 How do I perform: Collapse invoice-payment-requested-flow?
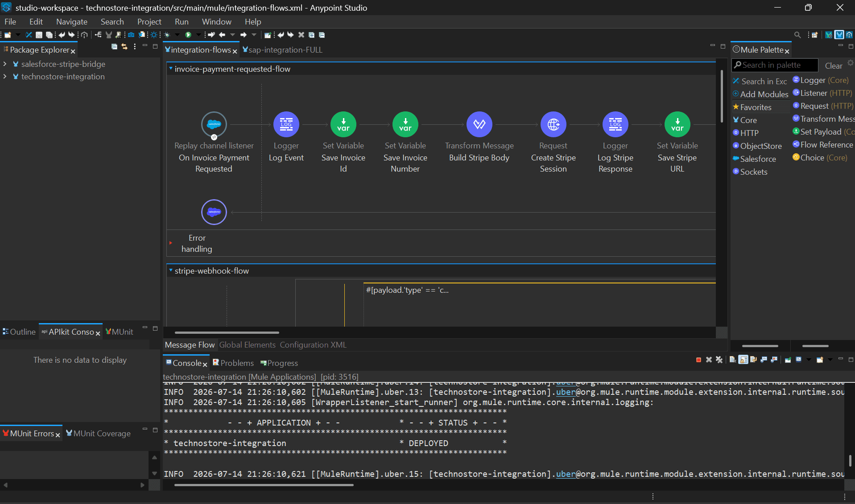170,69
